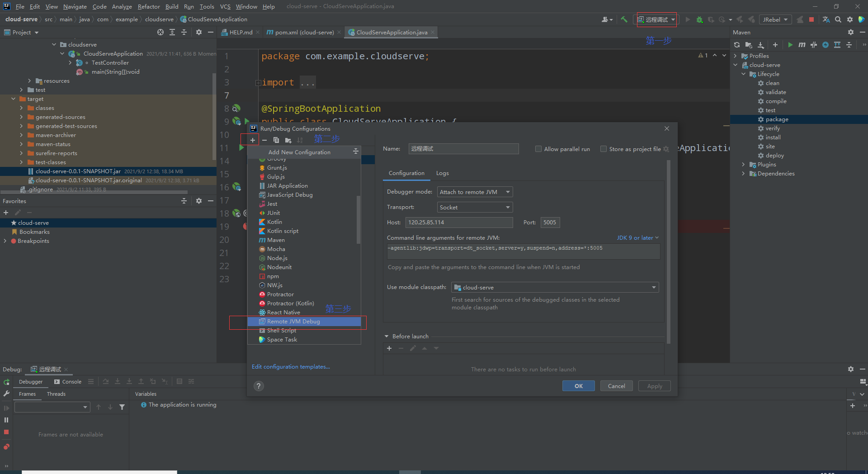The height and width of the screenshot is (474, 868).
Task: Select package lifecycle goal in Maven
Action: (x=799, y=119)
